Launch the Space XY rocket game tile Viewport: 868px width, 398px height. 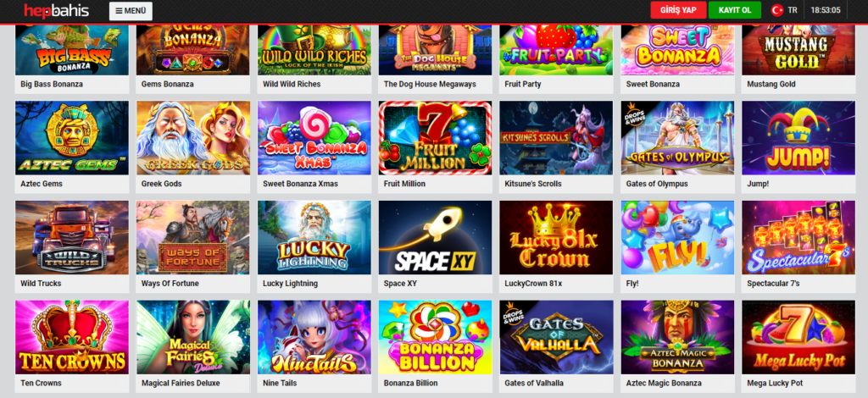pos(435,238)
